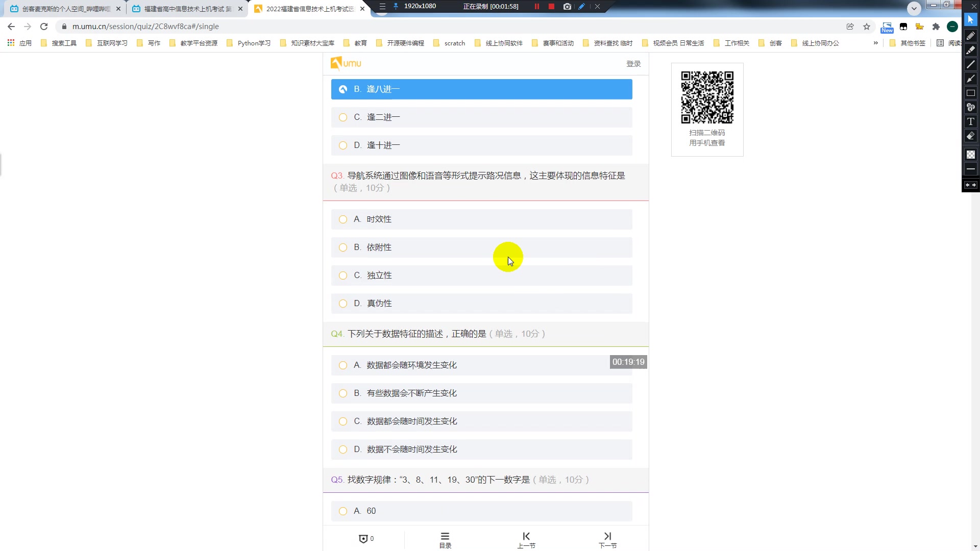Image resolution: width=980 pixels, height=551 pixels.
Task: Choose Q5 answer A 60
Action: click(x=481, y=511)
